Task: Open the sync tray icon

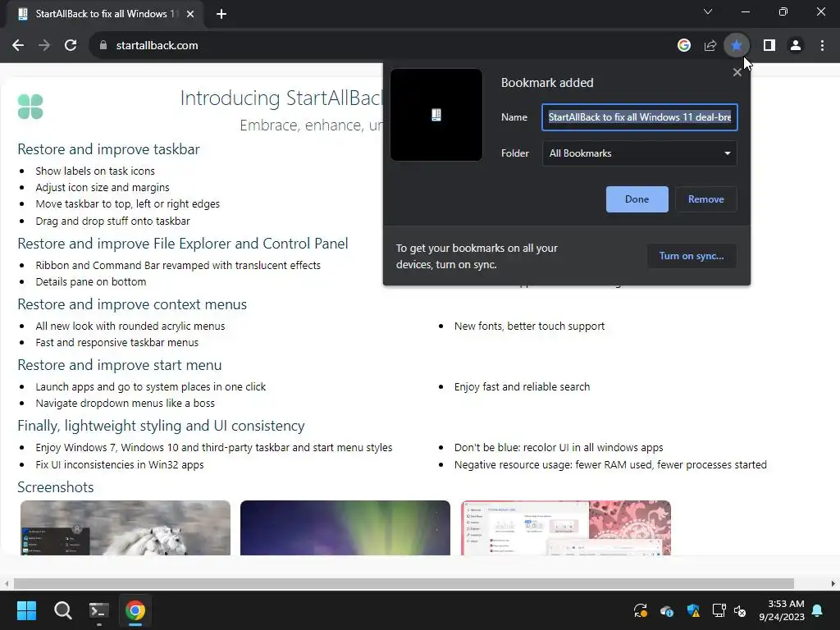Action: 640,610
